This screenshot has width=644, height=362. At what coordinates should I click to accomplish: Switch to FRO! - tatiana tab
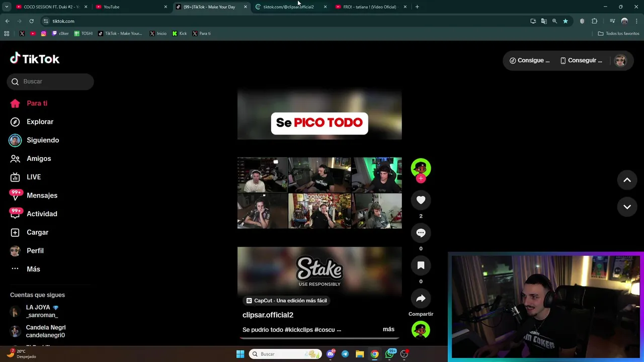pos(371,7)
